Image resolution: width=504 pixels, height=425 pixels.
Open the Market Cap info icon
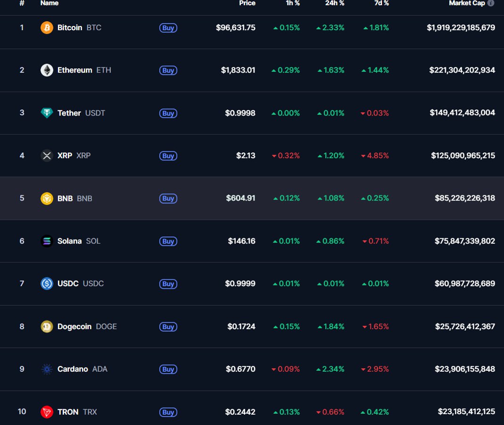click(491, 3)
